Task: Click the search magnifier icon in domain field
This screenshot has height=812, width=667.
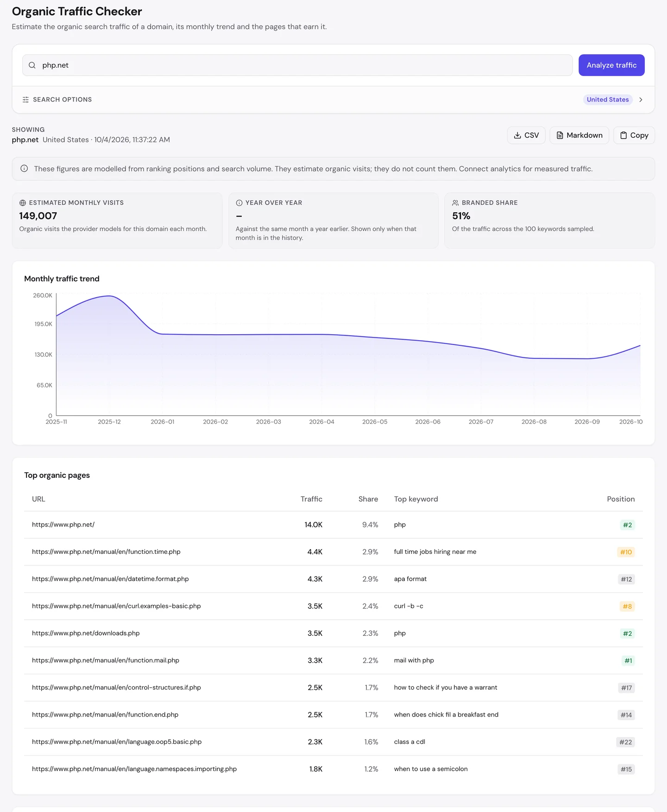Action: [32, 65]
